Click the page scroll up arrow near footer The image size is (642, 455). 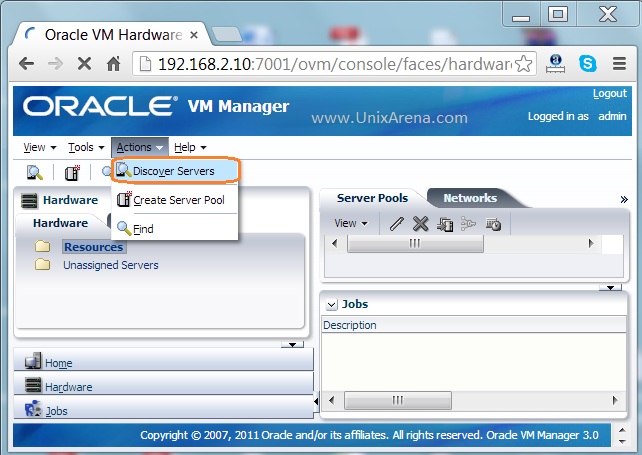tap(622, 430)
